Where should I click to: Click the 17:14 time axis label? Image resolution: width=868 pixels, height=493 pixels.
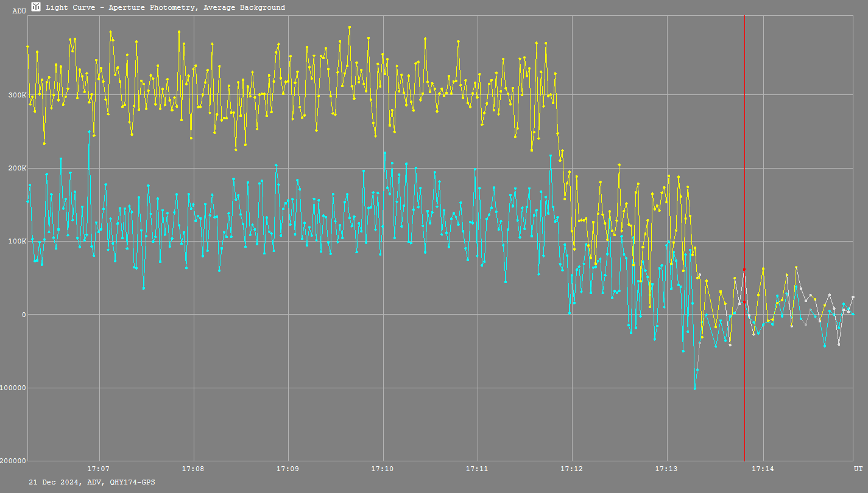click(x=763, y=469)
